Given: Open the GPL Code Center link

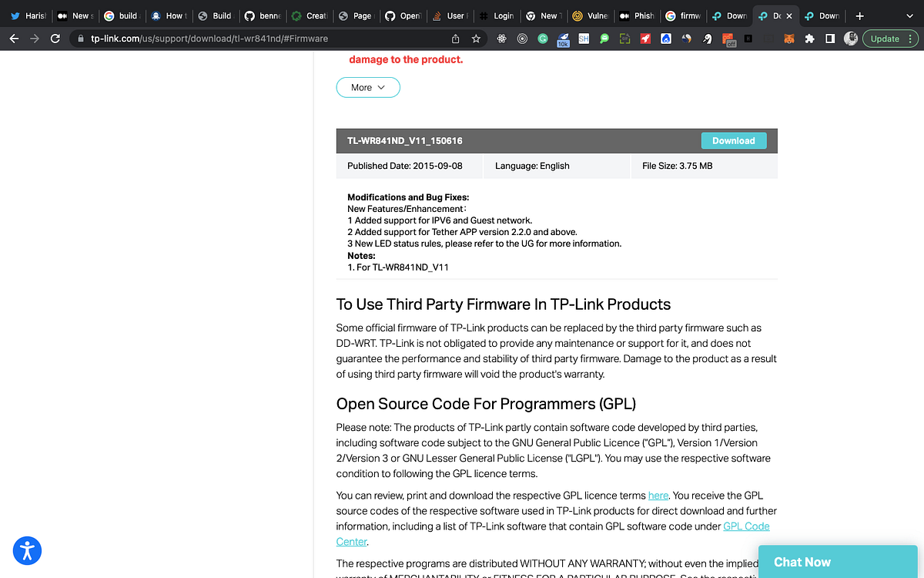Looking at the screenshot, I should [x=745, y=526].
